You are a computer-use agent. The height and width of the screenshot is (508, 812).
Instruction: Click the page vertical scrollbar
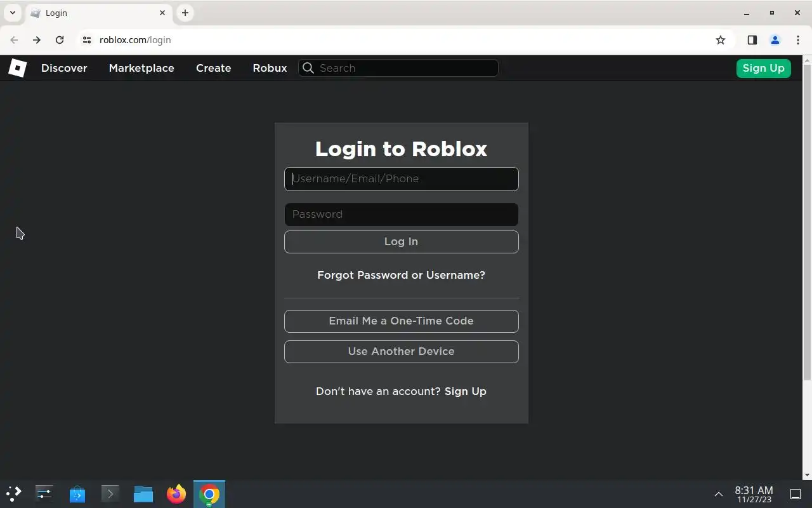pyautogui.click(x=807, y=223)
